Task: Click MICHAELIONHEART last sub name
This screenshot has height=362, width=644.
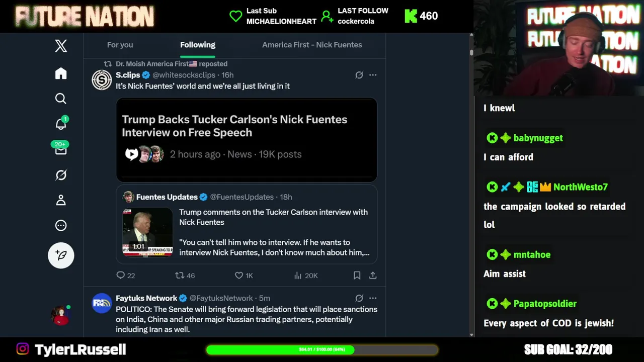Action: [x=281, y=22]
